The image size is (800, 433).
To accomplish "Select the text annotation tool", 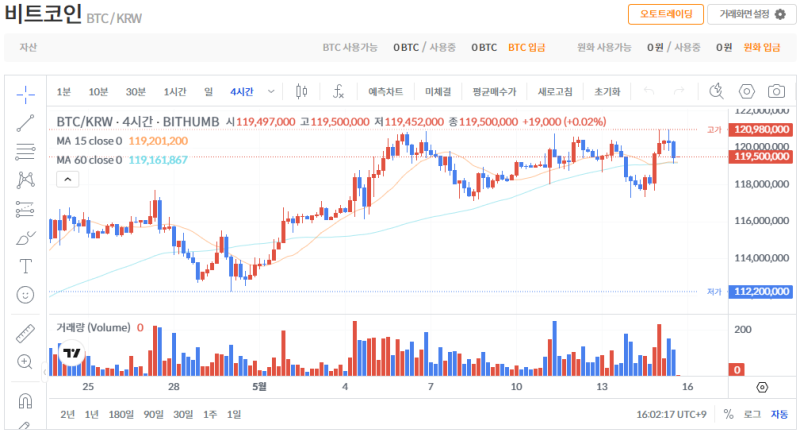I will [26, 266].
